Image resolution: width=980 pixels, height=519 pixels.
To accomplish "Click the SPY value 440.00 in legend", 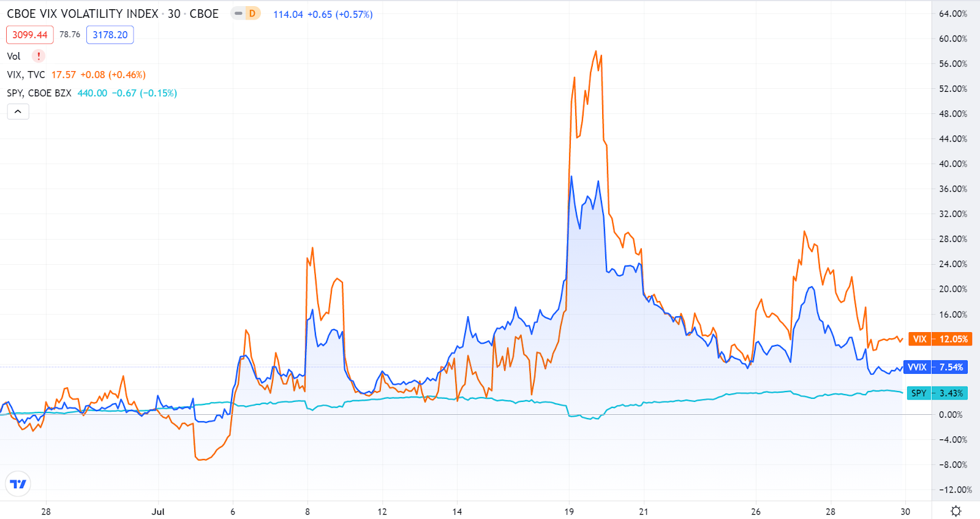I will tap(92, 93).
